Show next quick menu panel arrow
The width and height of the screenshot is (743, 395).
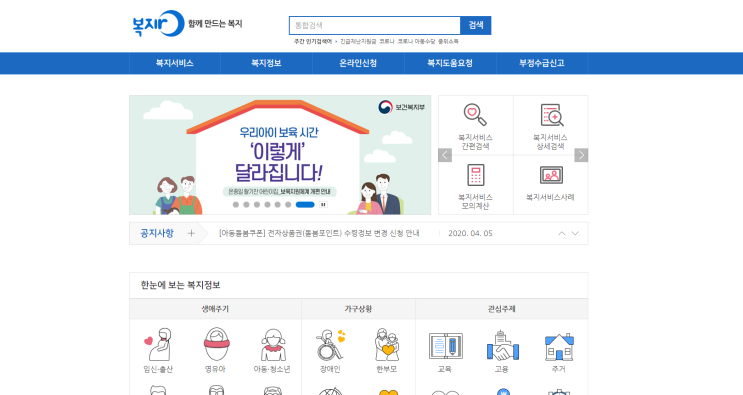click(x=581, y=155)
